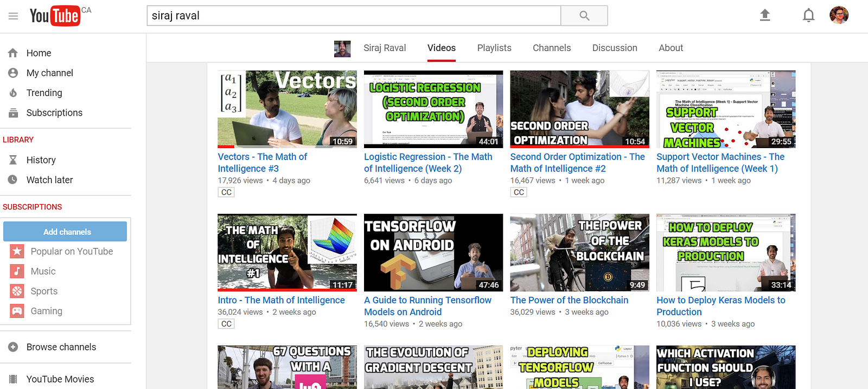Click Siraj Raval channel avatar

pyautogui.click(x=342, y=49)
